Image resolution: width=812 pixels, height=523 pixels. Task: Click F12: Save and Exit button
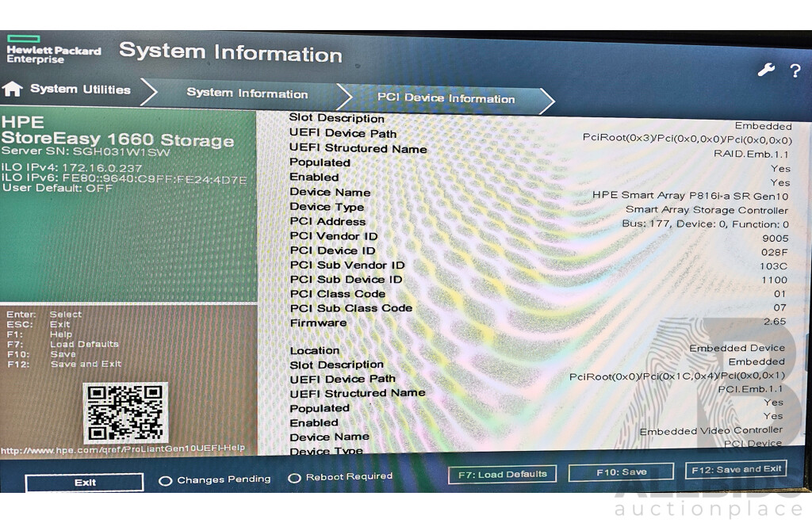[x=736, y=469]
